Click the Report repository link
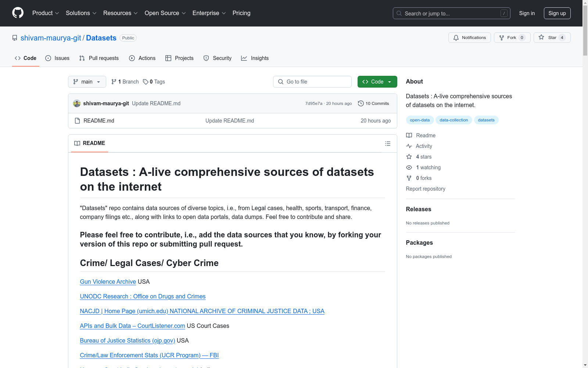Screen dimensions: 588x368 (426, 189)
